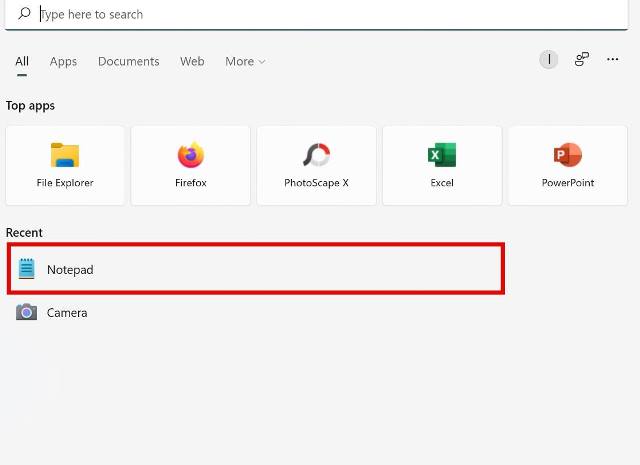Open Notepad in the Recent list

pos(256,269)
